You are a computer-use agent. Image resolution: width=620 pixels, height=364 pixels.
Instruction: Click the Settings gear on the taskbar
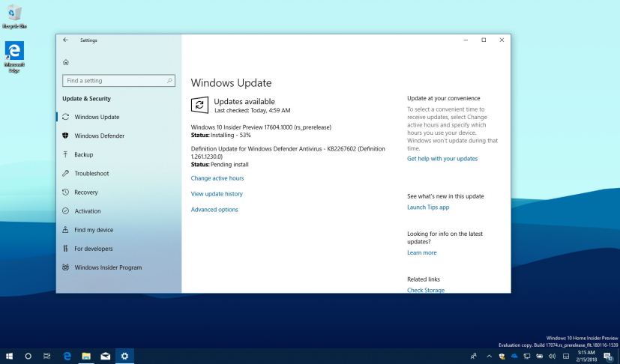tap(124, 356)
